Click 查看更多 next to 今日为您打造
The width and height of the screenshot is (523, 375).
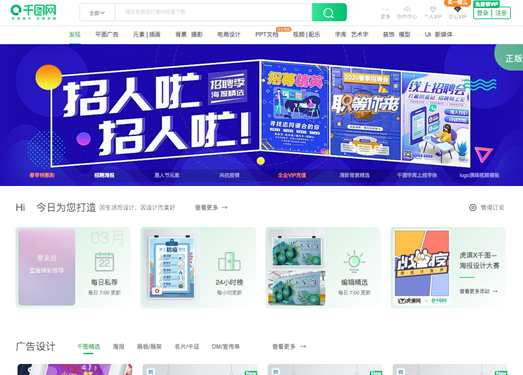[211, 208]
